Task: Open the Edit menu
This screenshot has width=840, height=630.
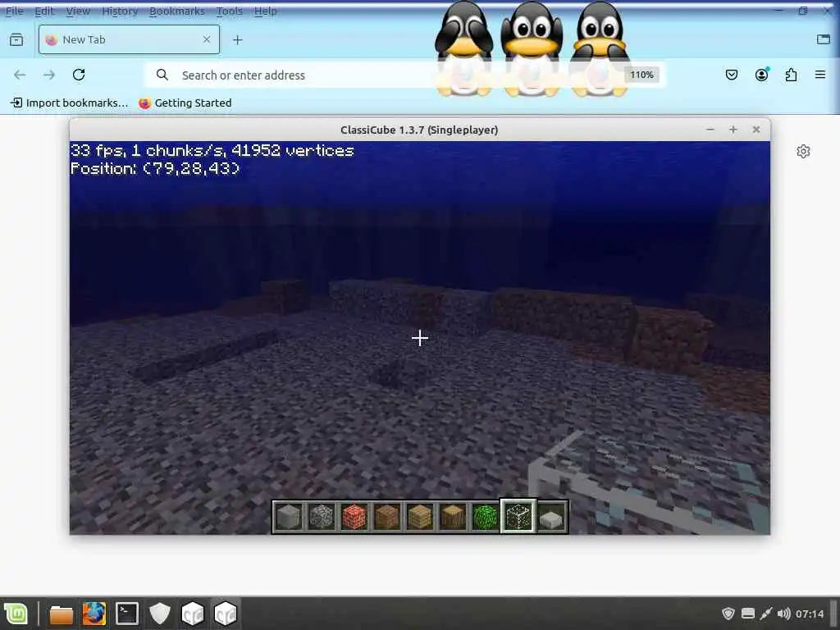Action: tap(44, 11)
